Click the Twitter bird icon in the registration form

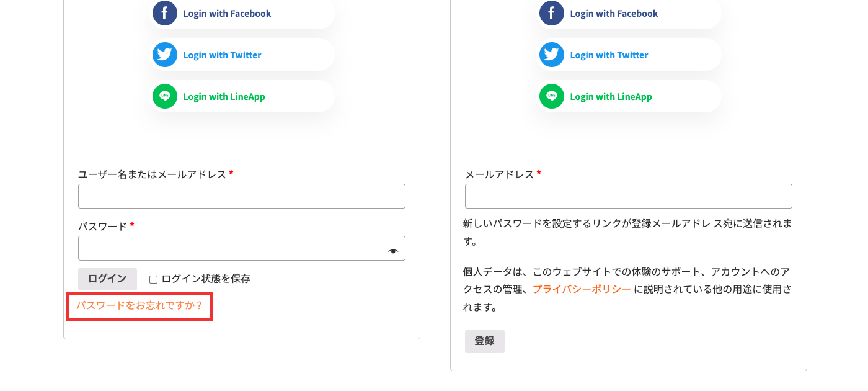(x=552, y=55)
